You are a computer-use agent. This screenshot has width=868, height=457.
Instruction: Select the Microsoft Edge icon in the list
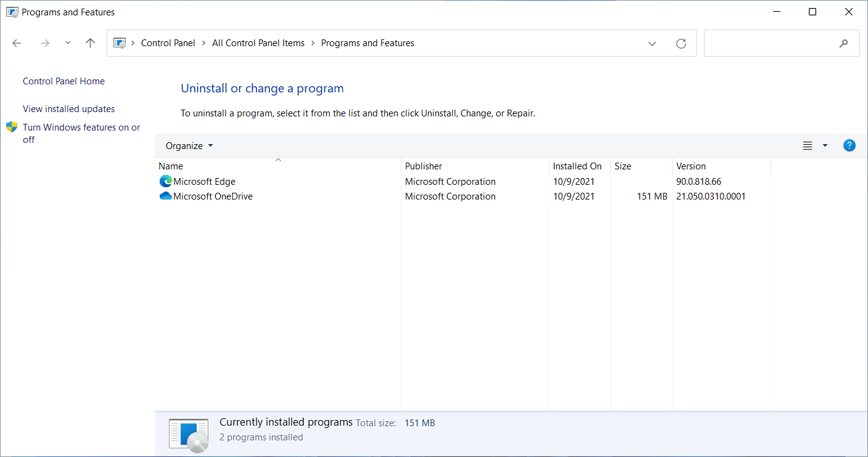point(165,181)
